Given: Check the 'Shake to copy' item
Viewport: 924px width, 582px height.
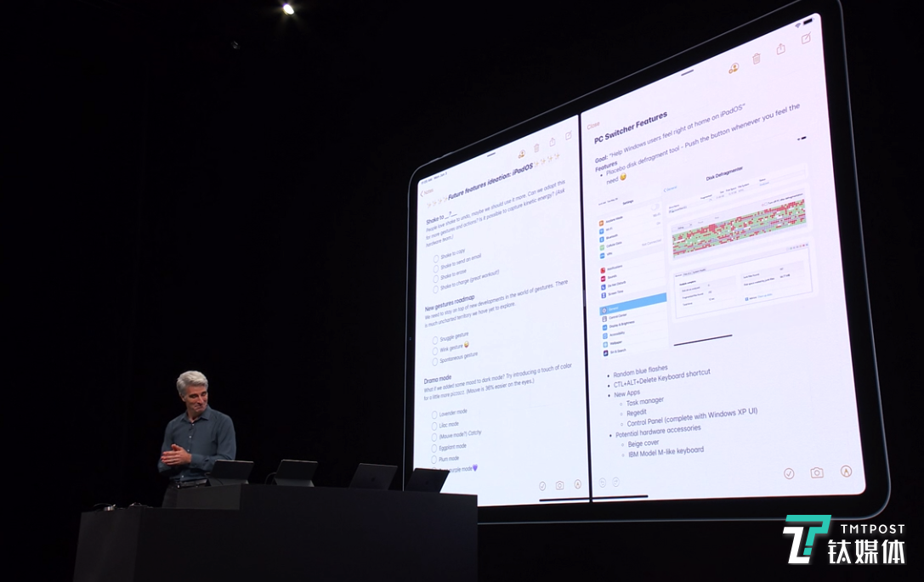Looking at the screenshot, I should [437, 257].
